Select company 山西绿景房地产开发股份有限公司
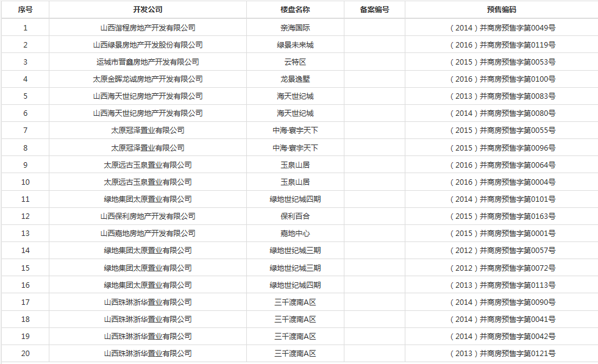This screenshot has height=364, width=598. tap(148, 45)
